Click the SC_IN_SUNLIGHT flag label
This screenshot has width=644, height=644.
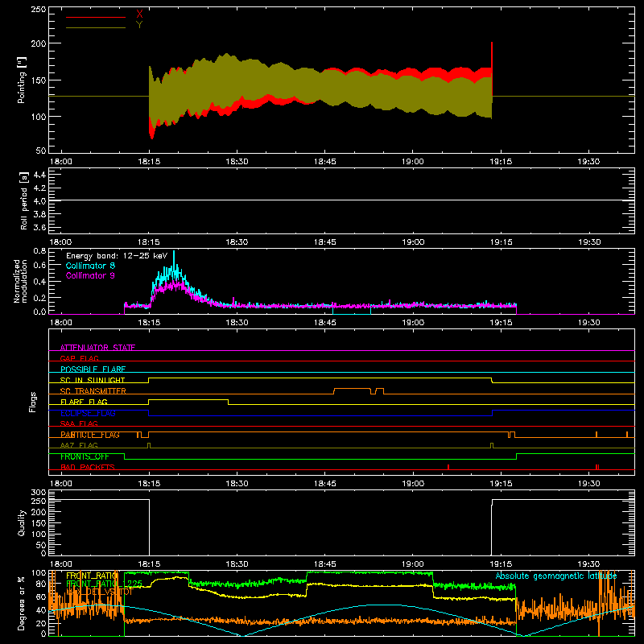[93, 380]
